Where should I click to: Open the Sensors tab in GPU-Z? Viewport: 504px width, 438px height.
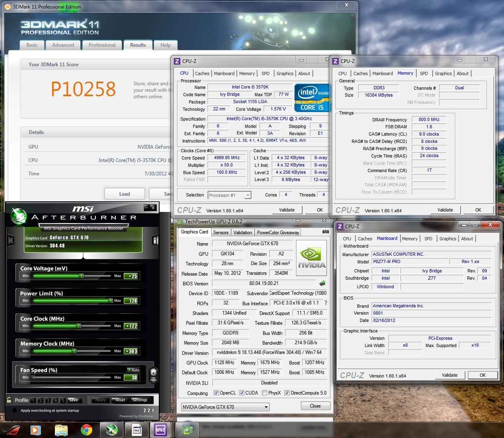(x=221, y=233)
